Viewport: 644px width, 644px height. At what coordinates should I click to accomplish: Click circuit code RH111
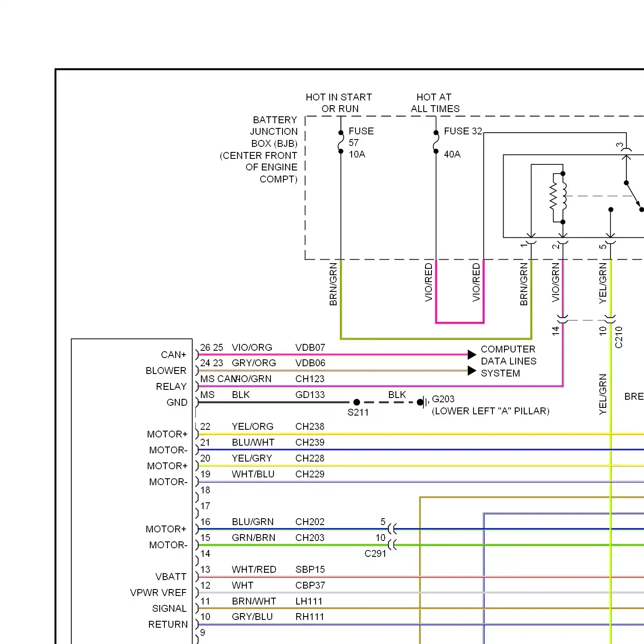tap(310, 617)
